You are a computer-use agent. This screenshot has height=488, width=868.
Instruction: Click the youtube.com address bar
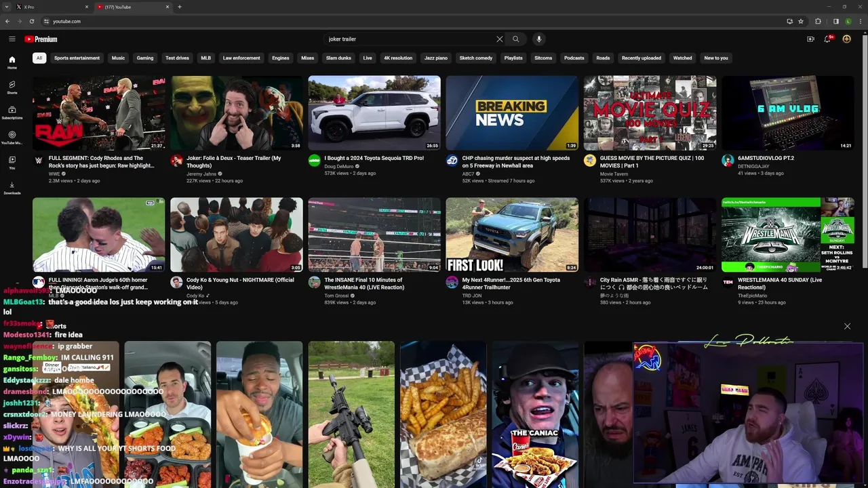414,21
